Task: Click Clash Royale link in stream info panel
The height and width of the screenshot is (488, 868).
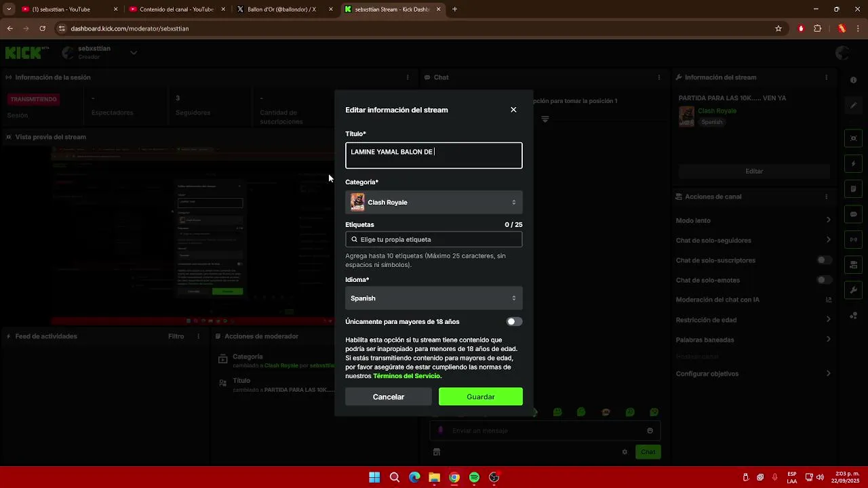Action: point(717,110)
